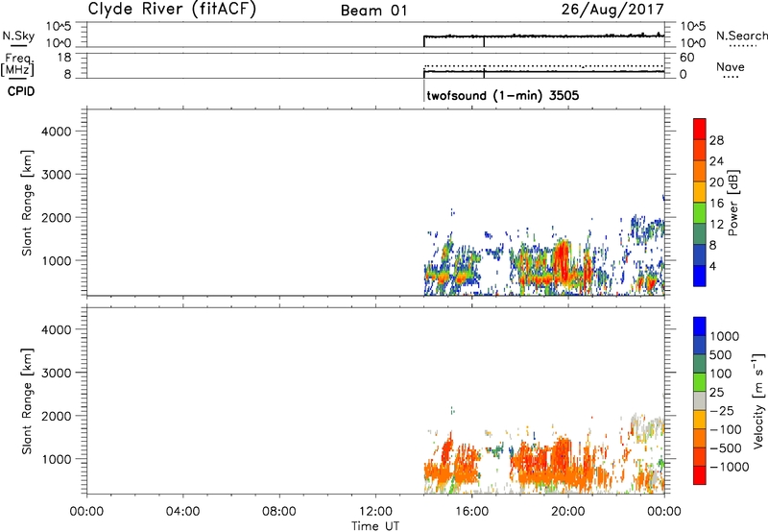The width and height of the screenshot is (768, 532).
Task: Click the 3000 tick in power panel
Action: click(x=57, y=175)
